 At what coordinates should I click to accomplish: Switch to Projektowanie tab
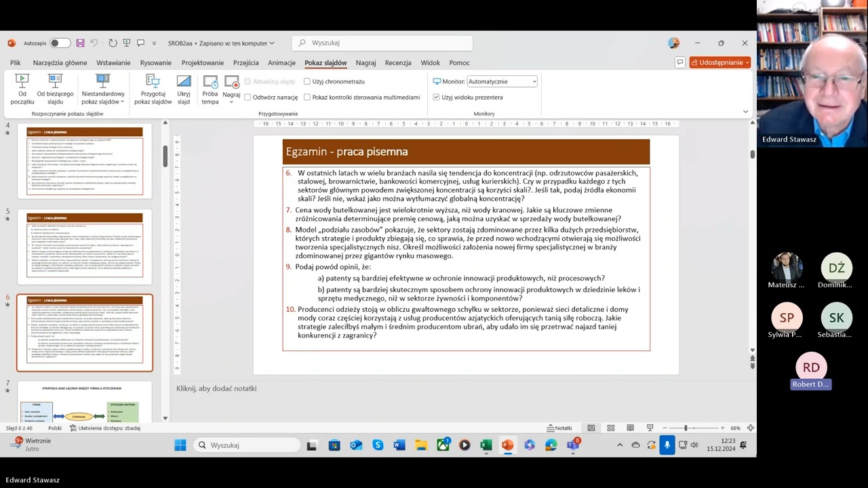202,63
